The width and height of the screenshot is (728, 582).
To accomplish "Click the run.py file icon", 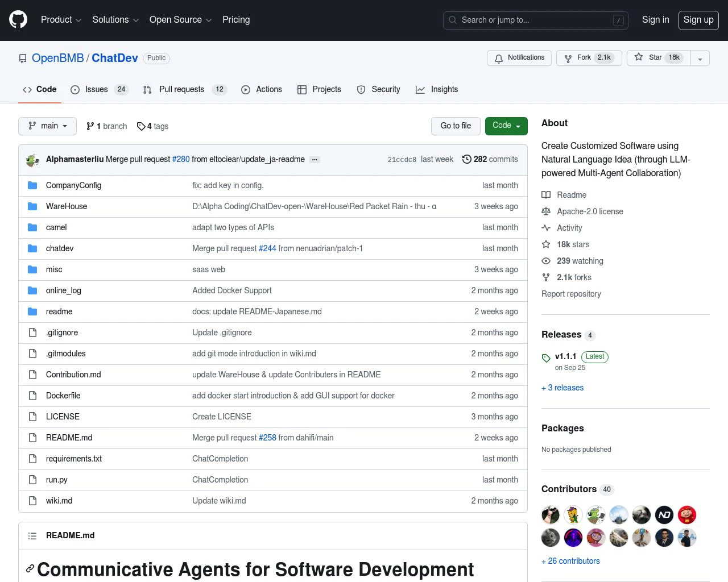I will [x=32, y=480].
